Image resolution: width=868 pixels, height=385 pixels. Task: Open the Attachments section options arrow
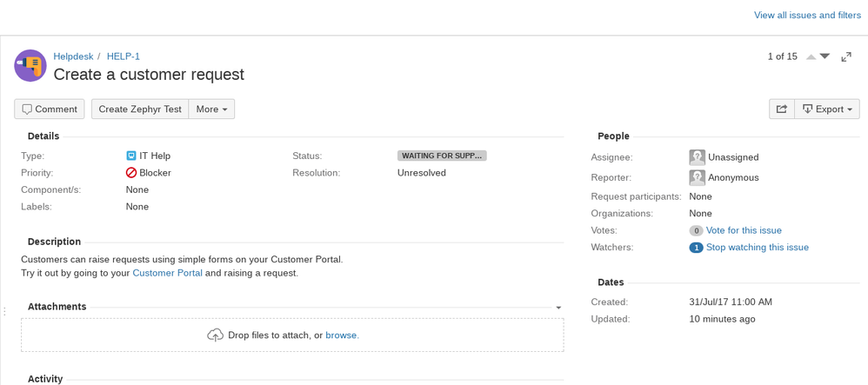tap(558, 308)
